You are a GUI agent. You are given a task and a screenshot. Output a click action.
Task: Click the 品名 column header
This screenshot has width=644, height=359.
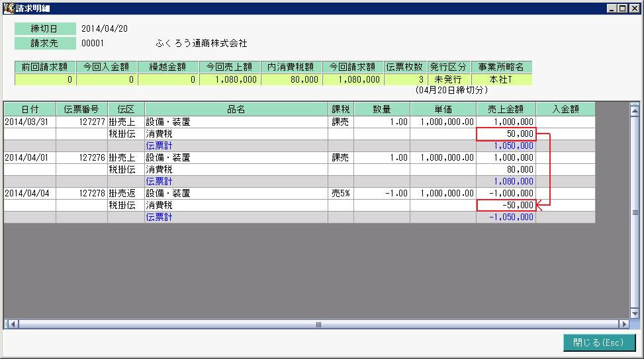point(236,109)
